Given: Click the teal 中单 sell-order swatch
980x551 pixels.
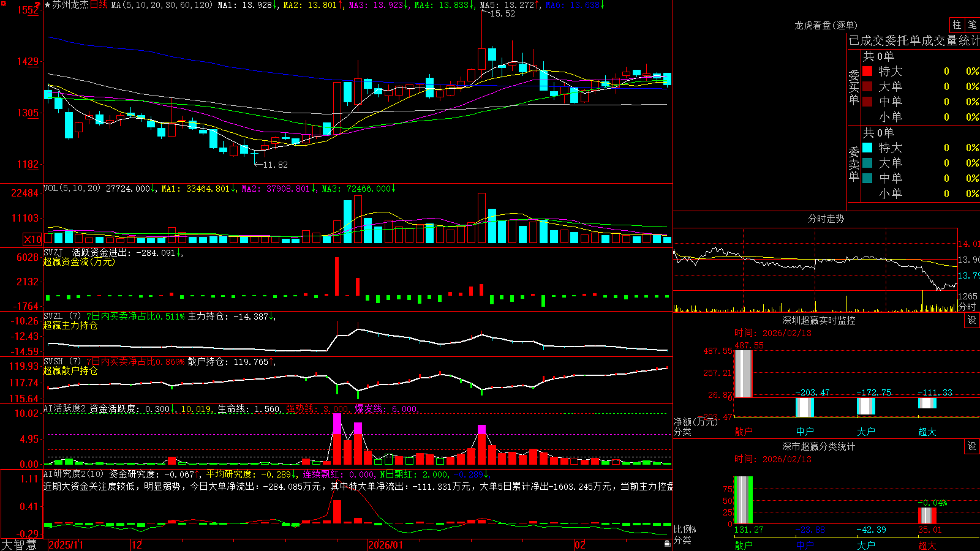Looking at the screenshot, I should 867,178.
